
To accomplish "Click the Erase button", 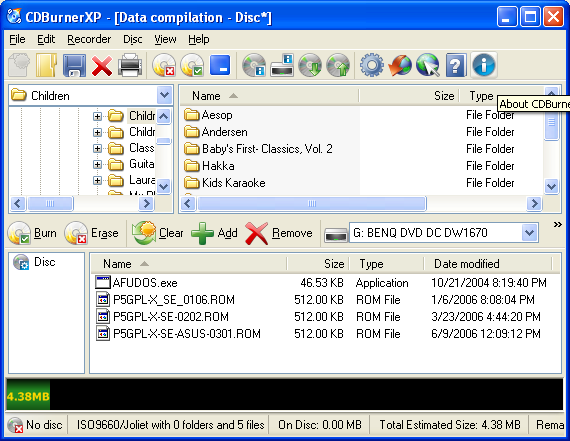I will tap(91, 233).
